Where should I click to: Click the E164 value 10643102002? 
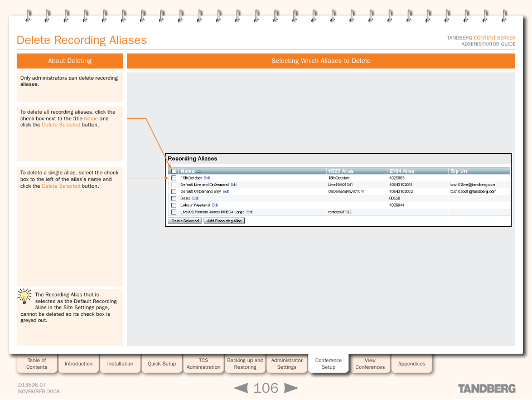tap(401, 192)
